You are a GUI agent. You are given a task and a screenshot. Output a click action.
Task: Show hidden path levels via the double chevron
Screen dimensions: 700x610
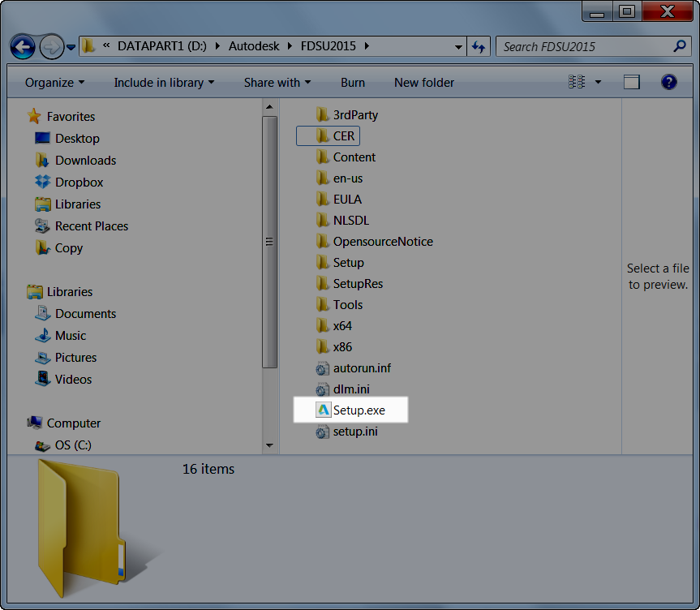106,45
